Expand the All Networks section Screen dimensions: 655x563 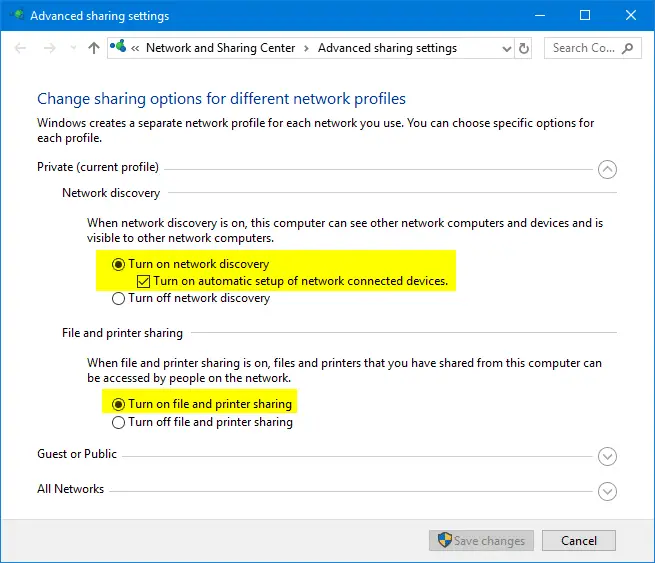pyautogui.click(x=607, y=491)
